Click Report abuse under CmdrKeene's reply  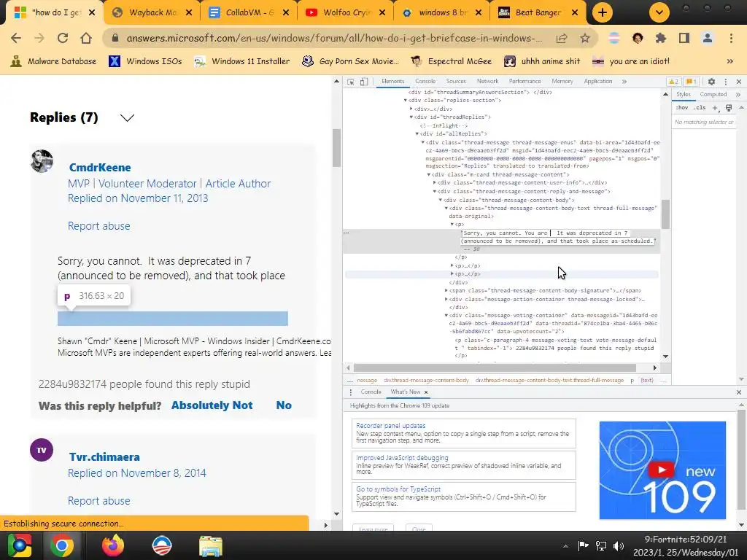98,226
